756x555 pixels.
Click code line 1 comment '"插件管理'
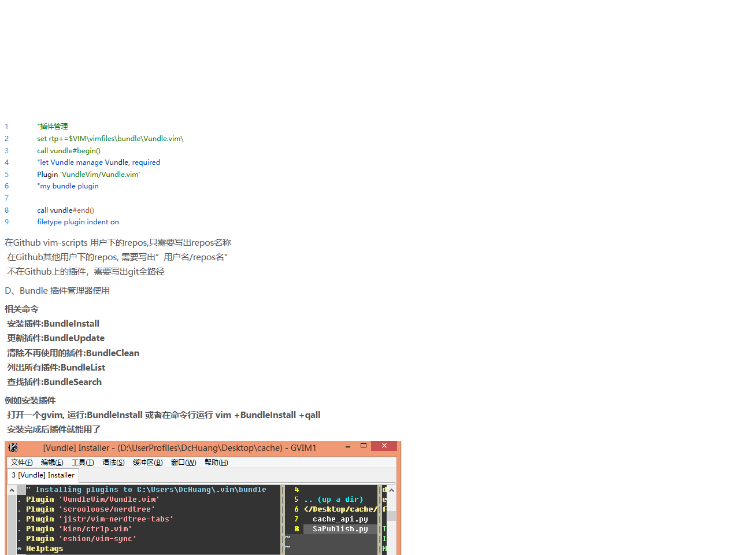pyautogui.click(x=53, y=126)
